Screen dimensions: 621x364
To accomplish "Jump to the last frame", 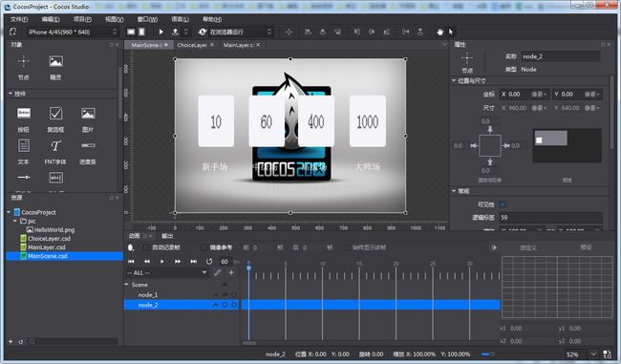I will tap(193, 262).
